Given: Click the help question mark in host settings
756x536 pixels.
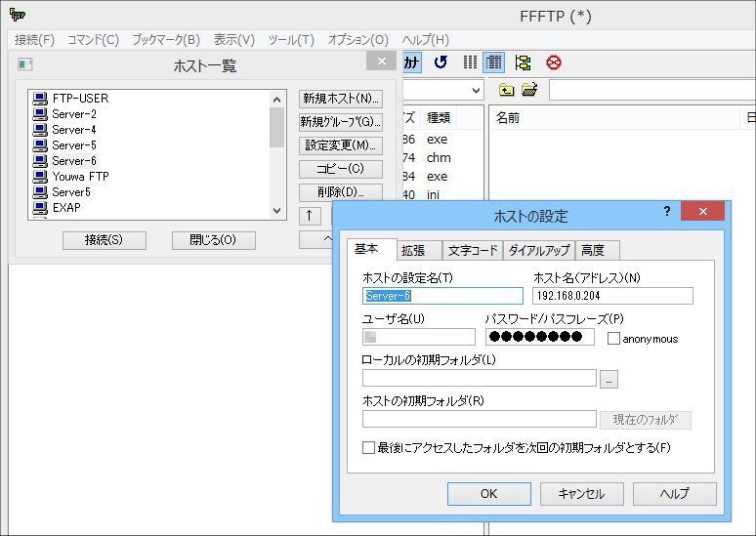Looking at the screenshot, I should tap(667, 211).
